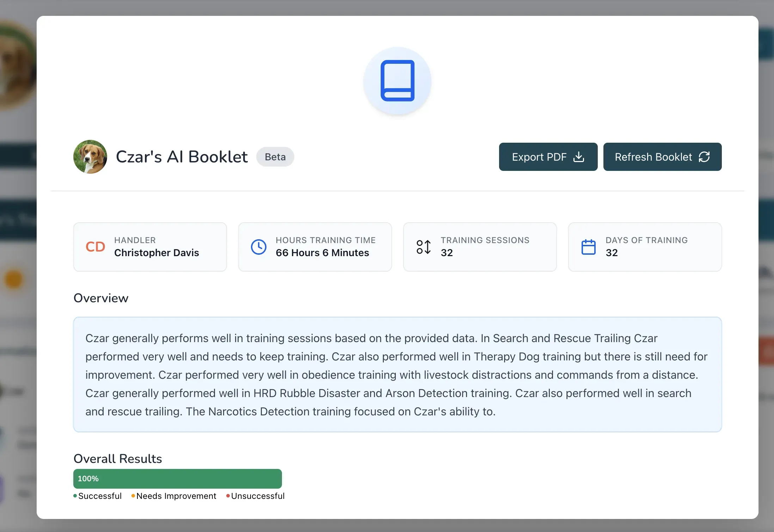
Task: Click the HOURS TRAINING TIME label
Action: (x=325, y=240)
